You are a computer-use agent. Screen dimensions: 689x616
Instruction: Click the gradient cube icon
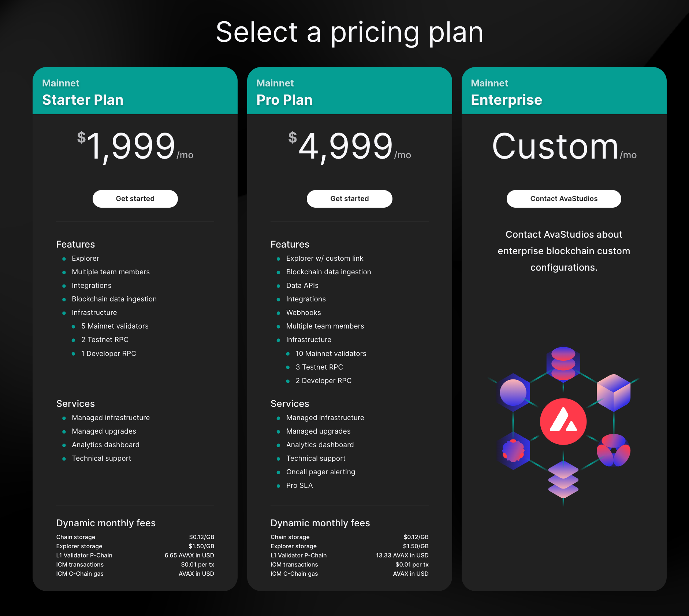[614, 392]
